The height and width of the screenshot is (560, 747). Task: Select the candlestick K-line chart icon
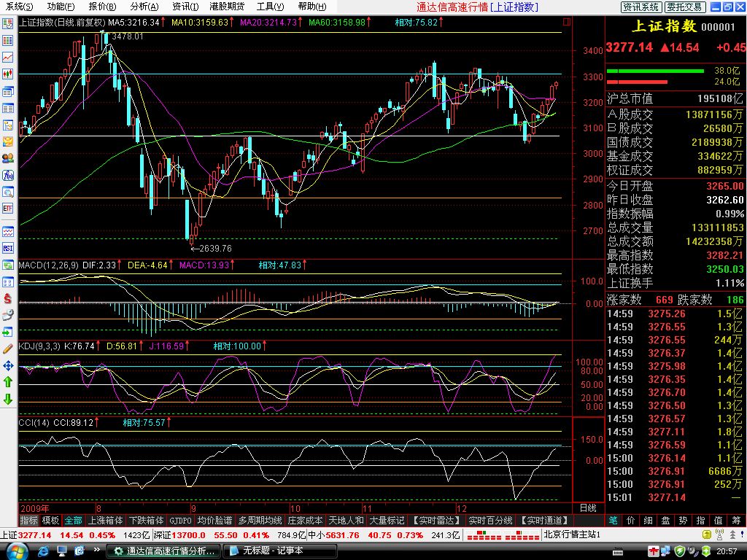click(8, 74)
